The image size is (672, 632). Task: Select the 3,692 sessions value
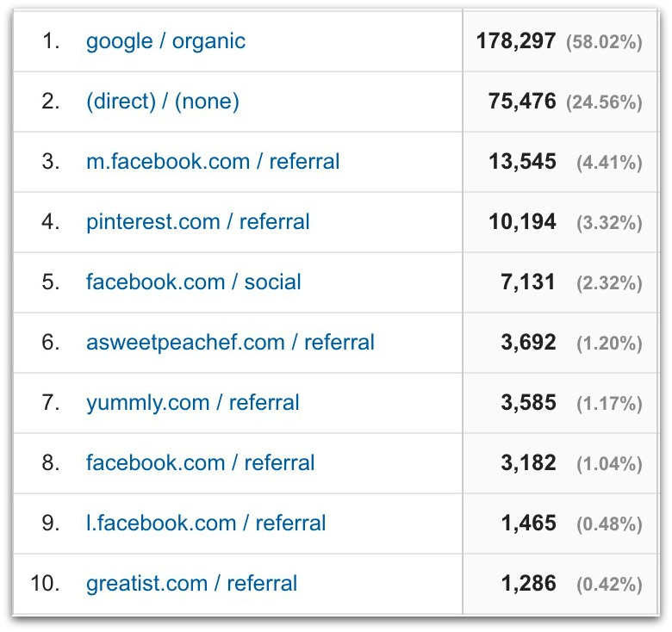point(527,343)
